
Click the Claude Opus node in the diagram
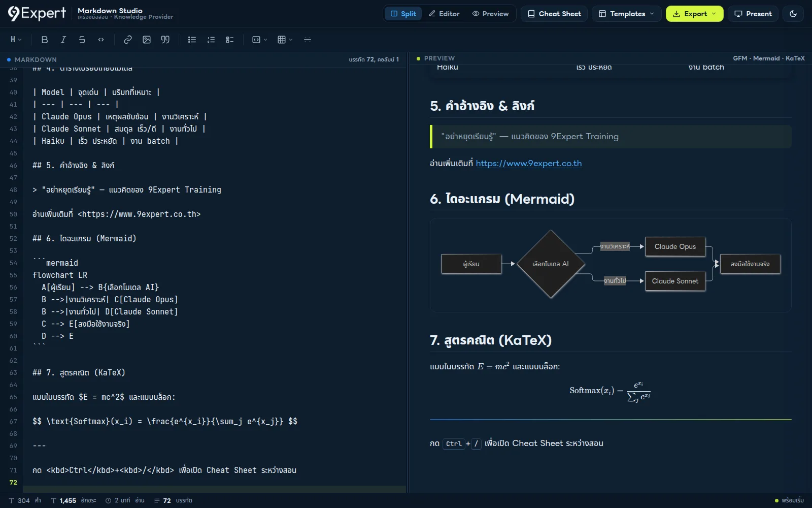pyautogui.click(x=675, y=247)
